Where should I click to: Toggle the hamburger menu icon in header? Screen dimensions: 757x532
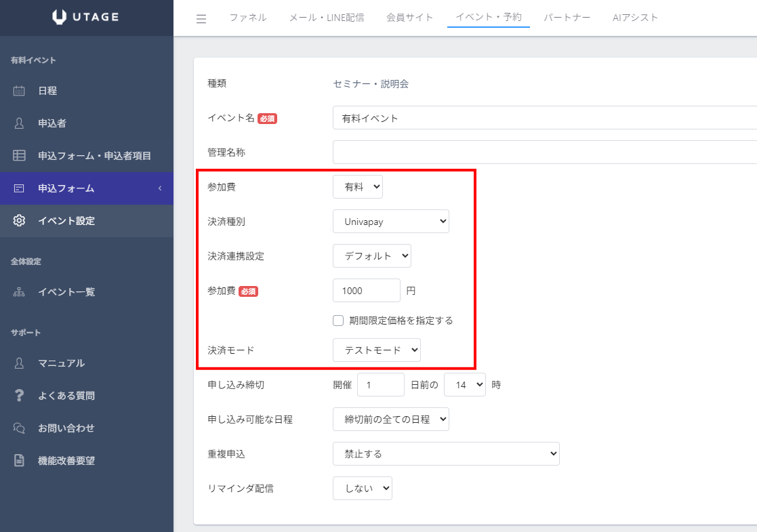201,18
